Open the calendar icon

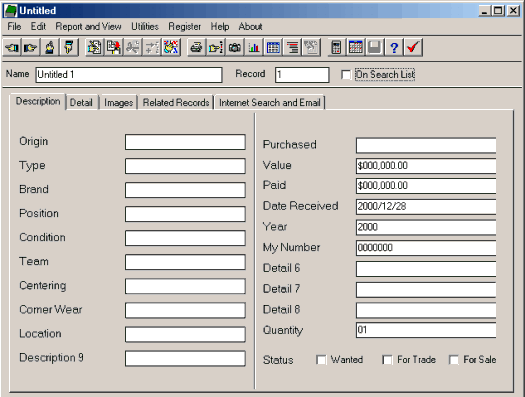coord(356,48)
